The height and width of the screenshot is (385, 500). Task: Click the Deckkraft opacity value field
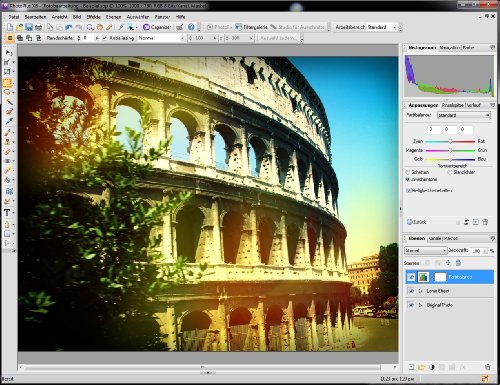[x=477, y=250]
